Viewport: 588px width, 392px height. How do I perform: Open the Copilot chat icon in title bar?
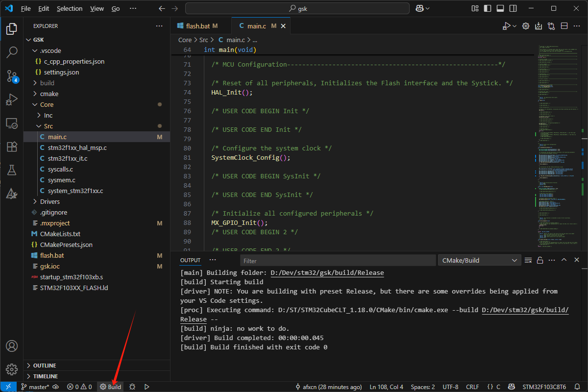(419, 8)
